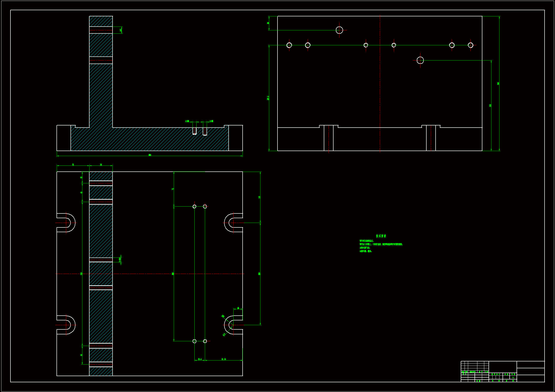Click the left base slot in the front view
Viewport: 555px width, 392px height.
coord(329,138)
